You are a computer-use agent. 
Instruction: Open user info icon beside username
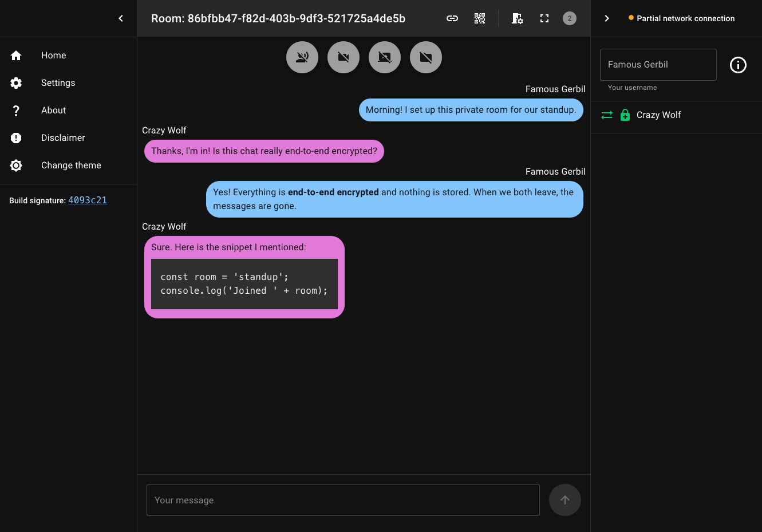tap(738, 65)
